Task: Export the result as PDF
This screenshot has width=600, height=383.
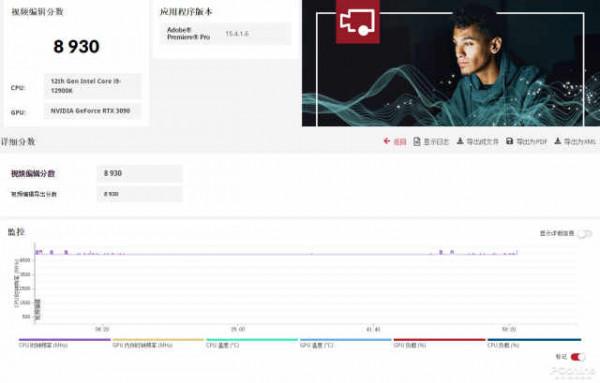Action: point(527,142)
